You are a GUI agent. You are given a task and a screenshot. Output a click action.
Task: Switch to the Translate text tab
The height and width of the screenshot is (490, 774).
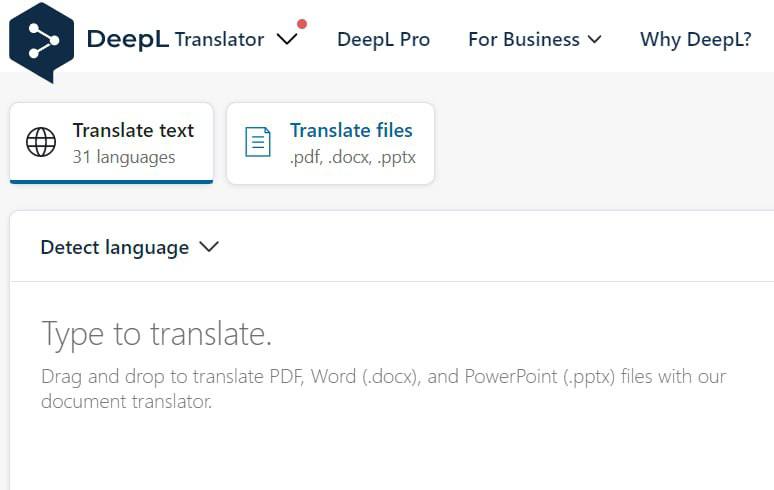(112, 143)
